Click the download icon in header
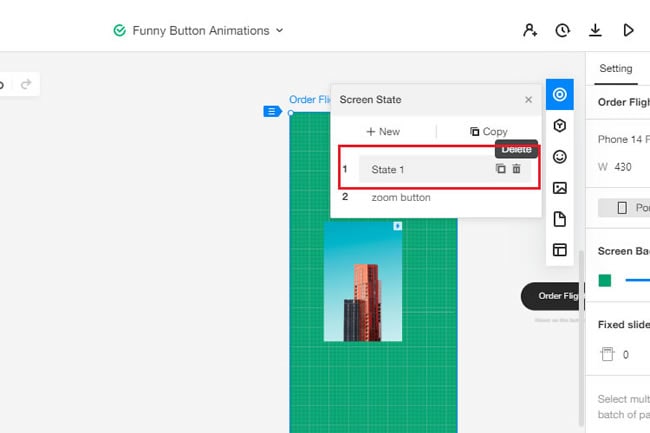Image resolution: width=650 pixels, height=433 pixels. 595,30
